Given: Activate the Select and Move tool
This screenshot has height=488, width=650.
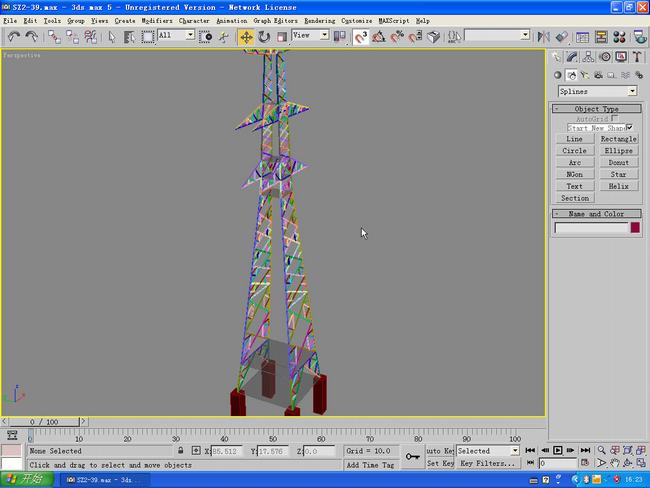Looking at the screenshot, I should (246, 37).
